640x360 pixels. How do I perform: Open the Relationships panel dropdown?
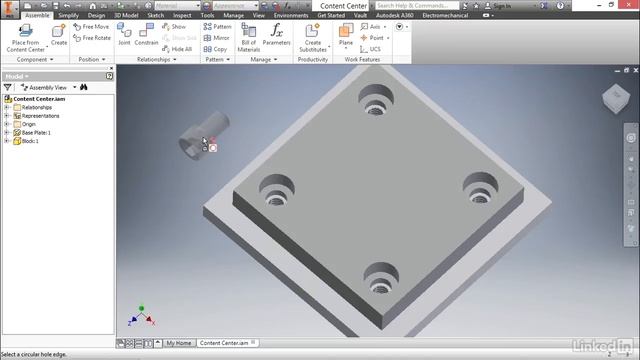click(157, 60)
